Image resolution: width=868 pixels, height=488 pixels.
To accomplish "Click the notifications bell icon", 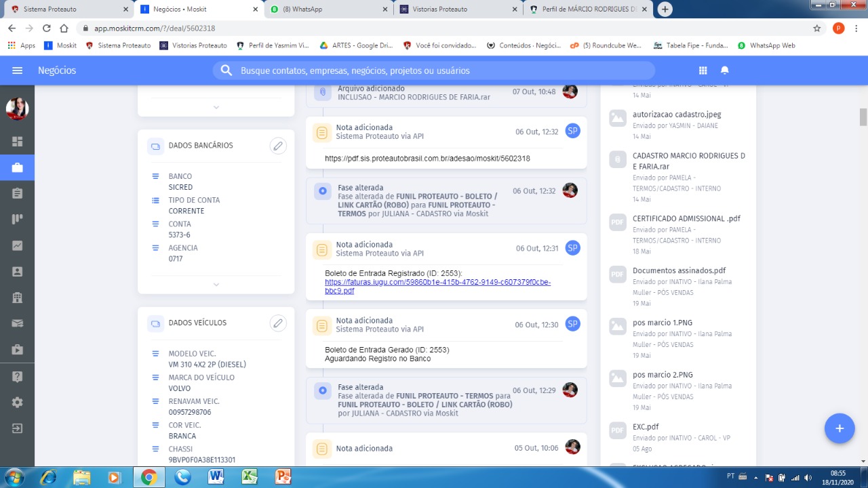I will (724, 70).
